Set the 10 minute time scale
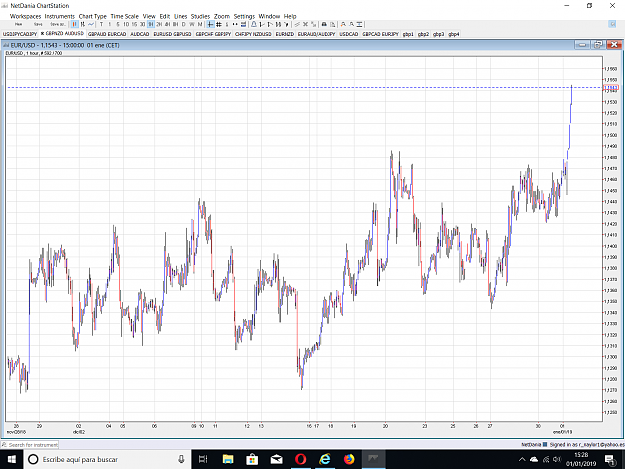Viewport: 625px width, 469px height. (x=126, y=24)
